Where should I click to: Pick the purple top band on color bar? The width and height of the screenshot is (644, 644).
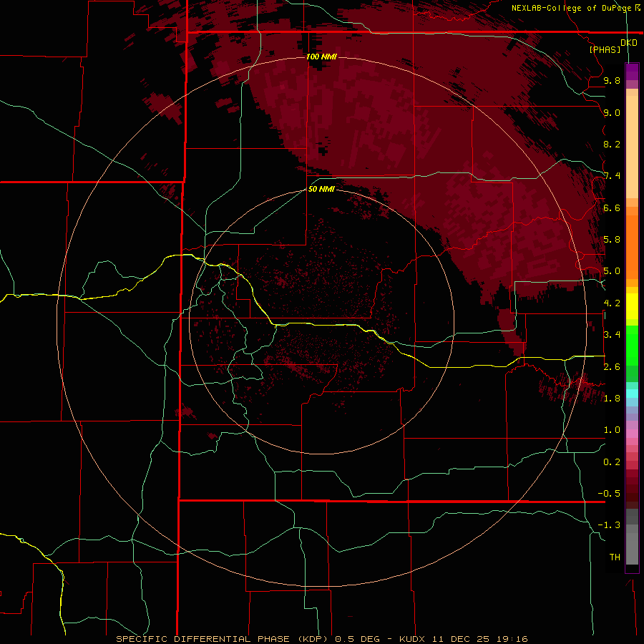click(632, 72)
